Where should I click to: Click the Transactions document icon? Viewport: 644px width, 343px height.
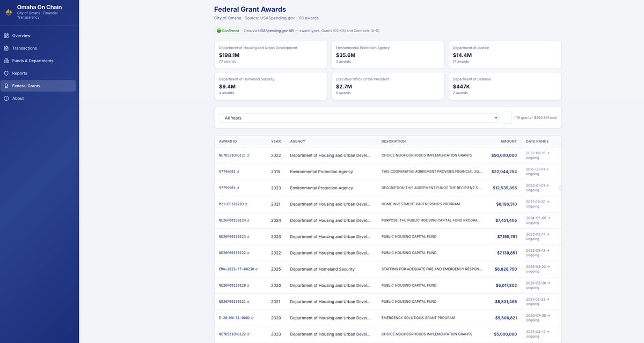click(6, 48)
